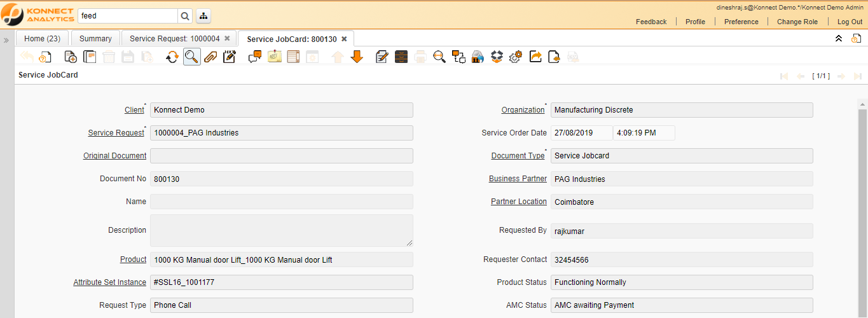Click Partner Location label link
The height and width of the screenshot is (318, 868).
click(519, 202)
